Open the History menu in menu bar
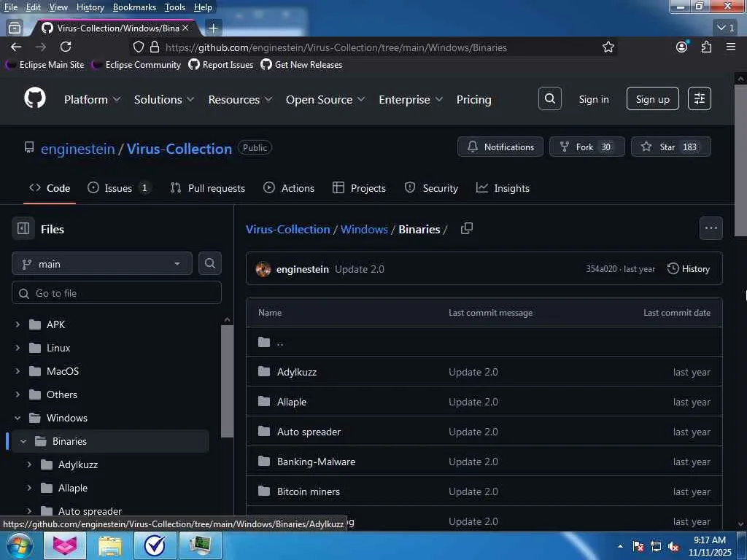Image resolution: width=747 pixels, height=560 pixels. [x=90, y=7]
